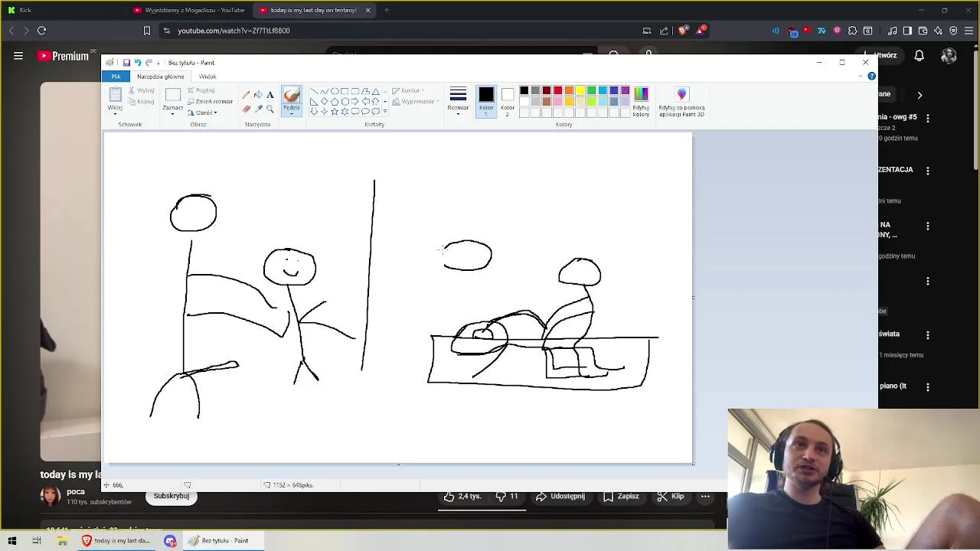The image size is (980, 551).
Task: Click the browser address bar URL
Action: 234,31
